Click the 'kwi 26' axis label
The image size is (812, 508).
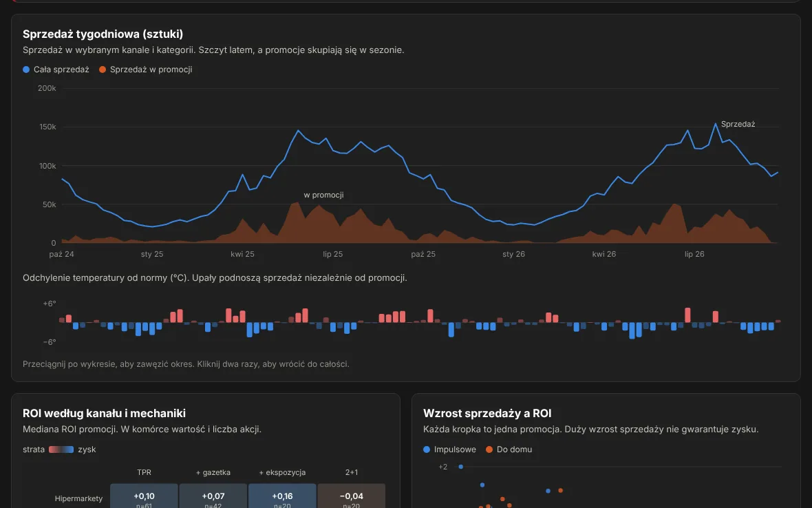coord(603,254)
